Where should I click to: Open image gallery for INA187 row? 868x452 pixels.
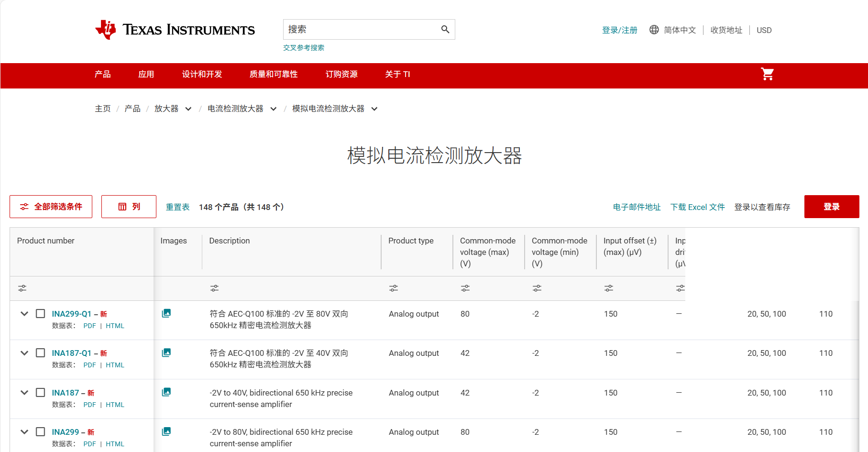(166, 392)
